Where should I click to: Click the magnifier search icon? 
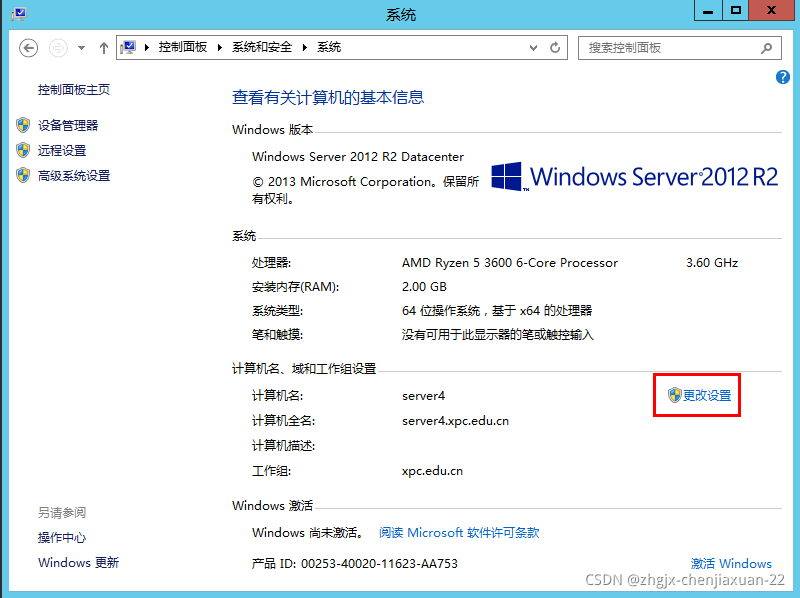(766, 48)
